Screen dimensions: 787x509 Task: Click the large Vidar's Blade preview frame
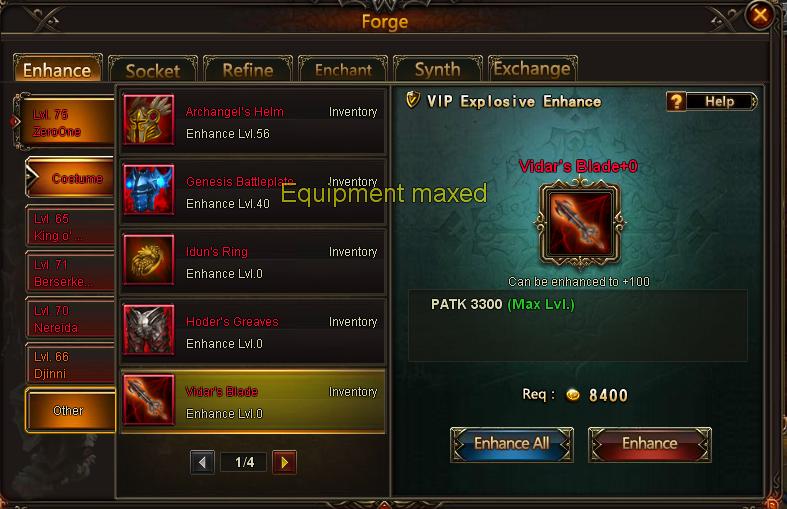pos(580,224)
